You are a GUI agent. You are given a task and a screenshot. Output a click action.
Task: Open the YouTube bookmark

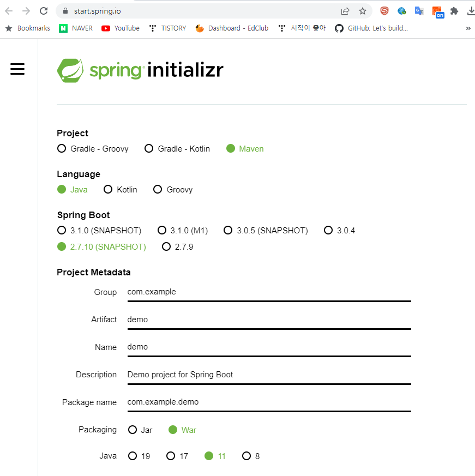tap(121, 28)
